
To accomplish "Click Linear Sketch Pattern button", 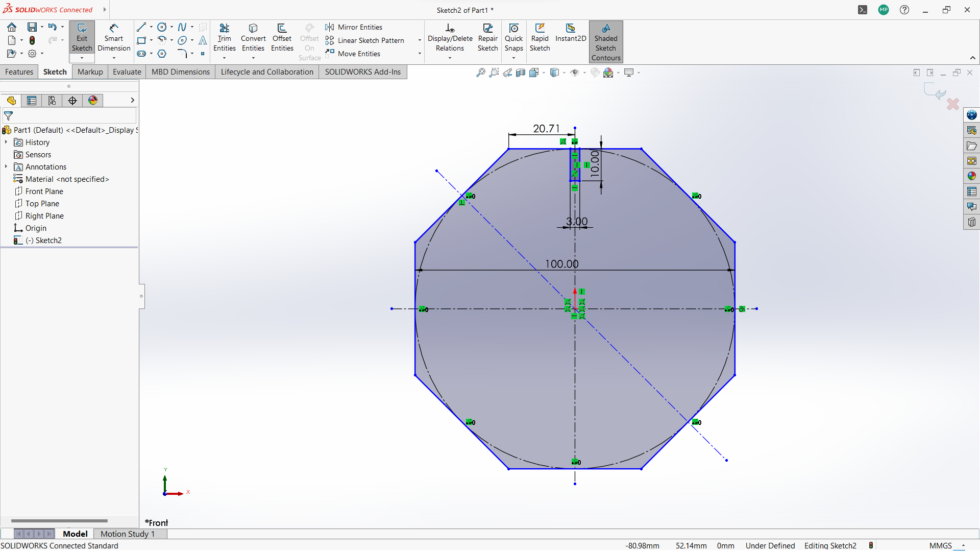I will pos(364,40).
